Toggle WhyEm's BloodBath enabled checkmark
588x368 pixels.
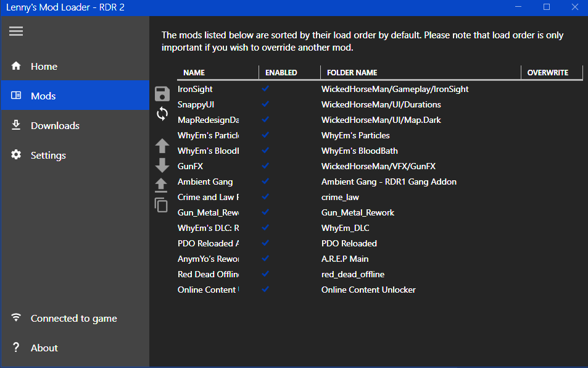pos(265,150)
